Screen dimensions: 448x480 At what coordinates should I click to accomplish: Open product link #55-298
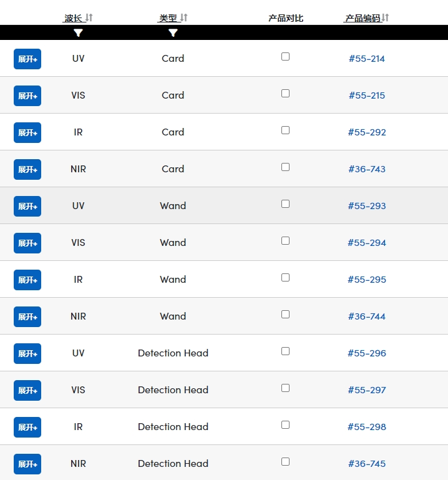click(x=367, y=427)
